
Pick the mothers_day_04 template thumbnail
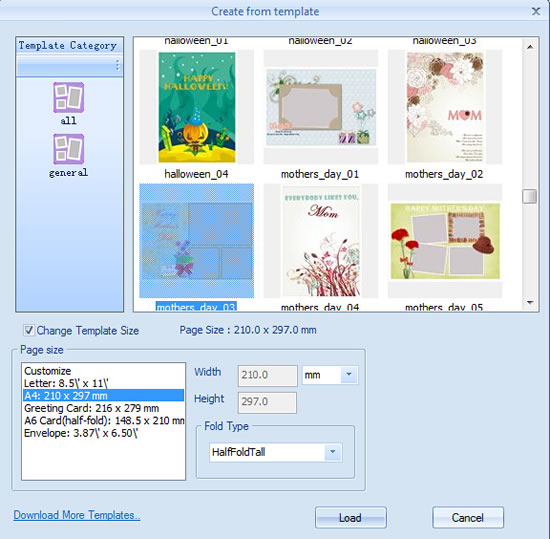pos(321,241)
